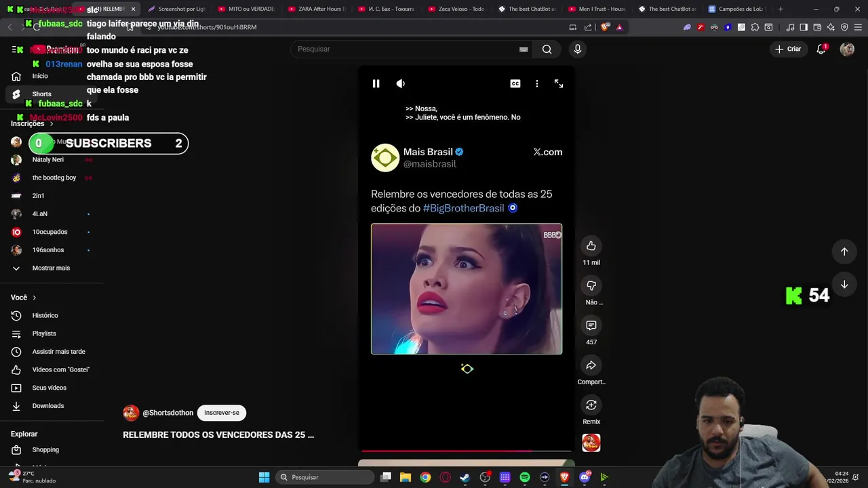Switch to the Zeca Veloso tab
Screen dimensions: 868x488
[456, 9]
